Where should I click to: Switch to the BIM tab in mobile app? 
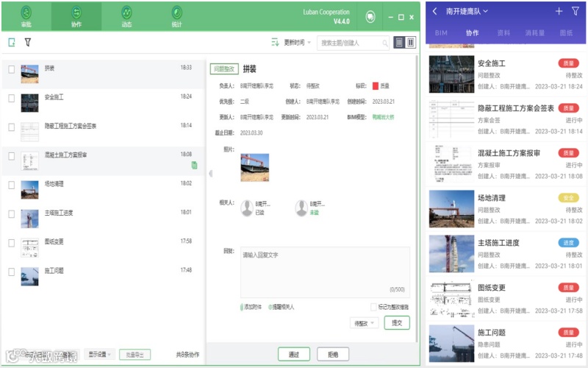tap(441, 33)
